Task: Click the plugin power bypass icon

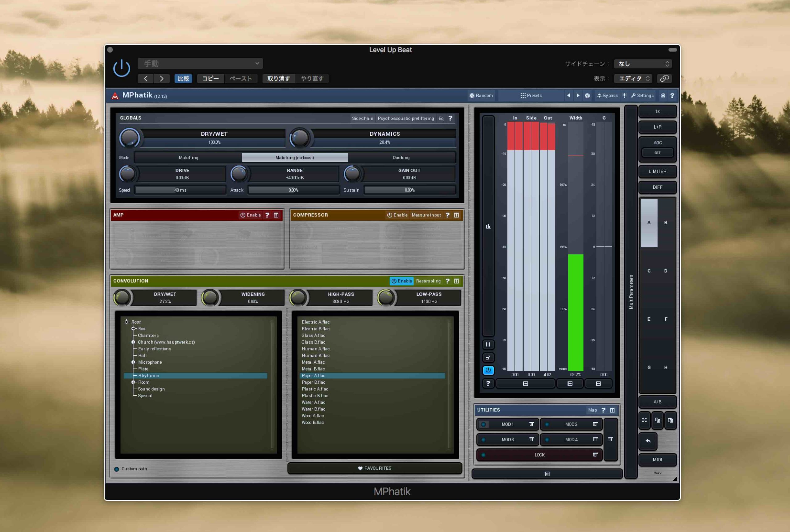Action: (x=122, y=68)
